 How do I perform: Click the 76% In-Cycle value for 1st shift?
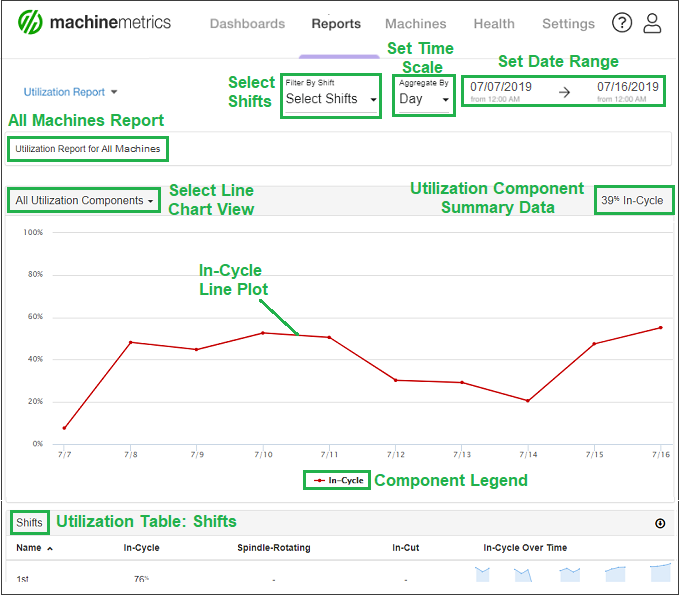[142, 579]
